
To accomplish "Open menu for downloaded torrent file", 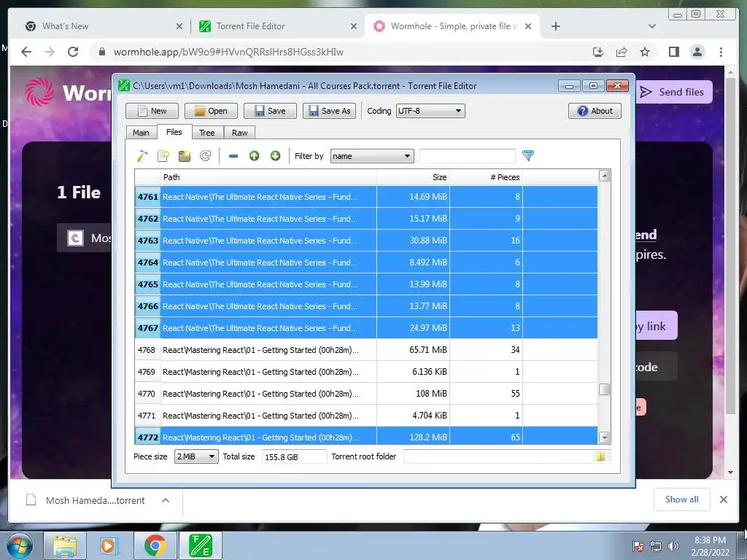I will tap(166, 500).
